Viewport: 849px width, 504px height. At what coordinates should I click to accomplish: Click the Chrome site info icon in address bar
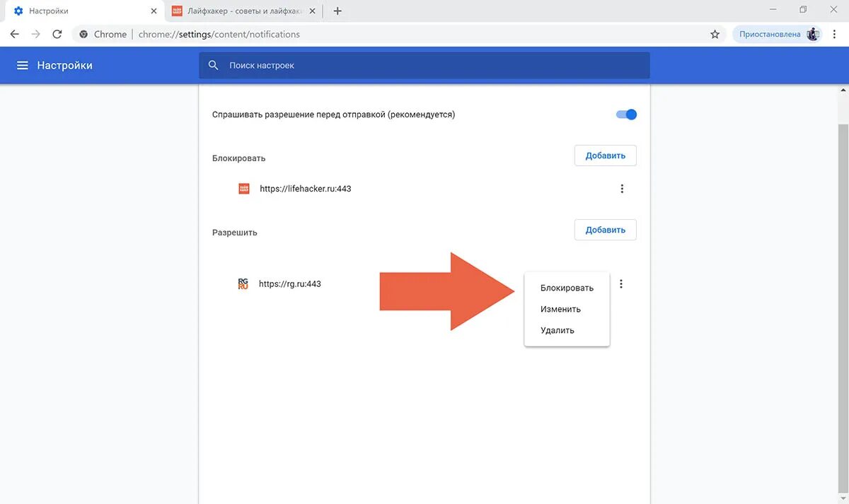click(x=83, y=34)
